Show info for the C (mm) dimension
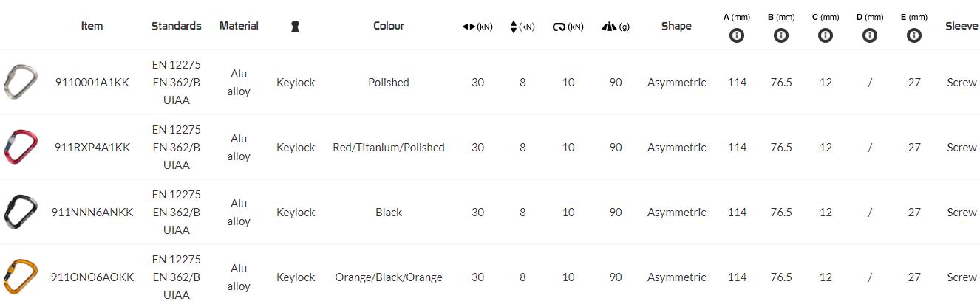This screenshot has height=304, width=980. (826, 35)
